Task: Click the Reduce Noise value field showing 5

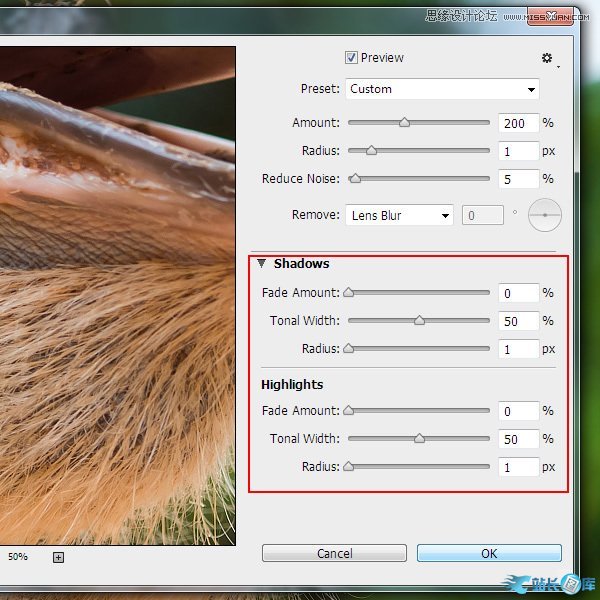Action: pyautogui.click(x=517, y=180)
